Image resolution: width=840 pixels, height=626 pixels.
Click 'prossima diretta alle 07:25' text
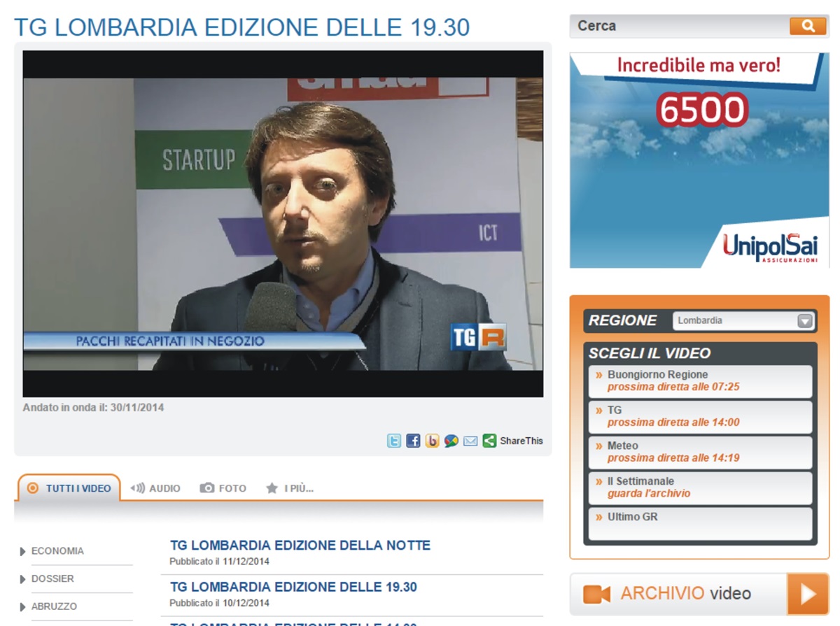(x=673, y=387)
